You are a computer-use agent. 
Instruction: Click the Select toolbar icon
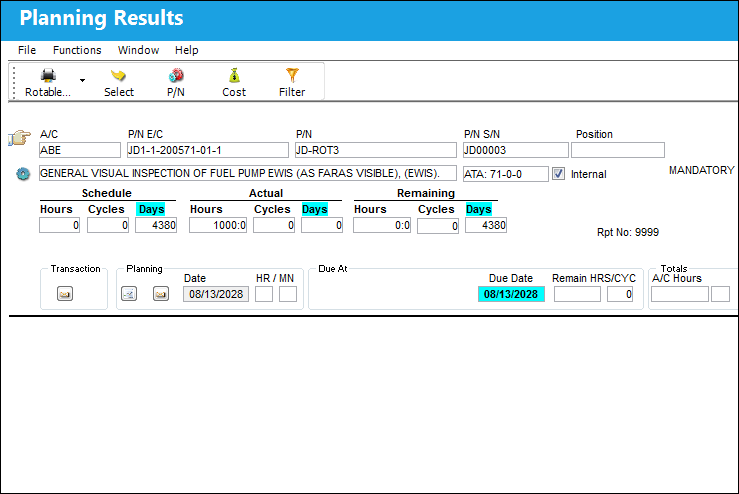(118, 75)
